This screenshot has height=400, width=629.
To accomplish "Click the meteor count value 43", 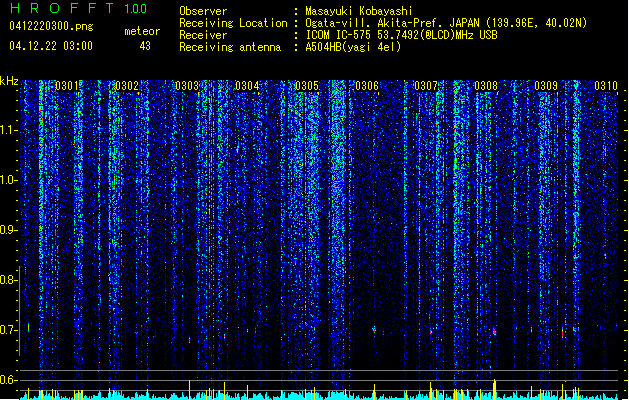I will pyautogui.click(x=145, y=46).
